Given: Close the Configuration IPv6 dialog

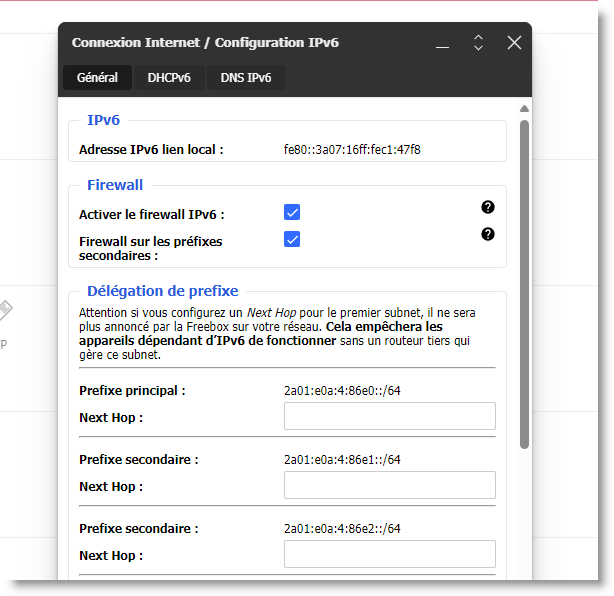Looking at the screenshot, I should click(514, 42).
